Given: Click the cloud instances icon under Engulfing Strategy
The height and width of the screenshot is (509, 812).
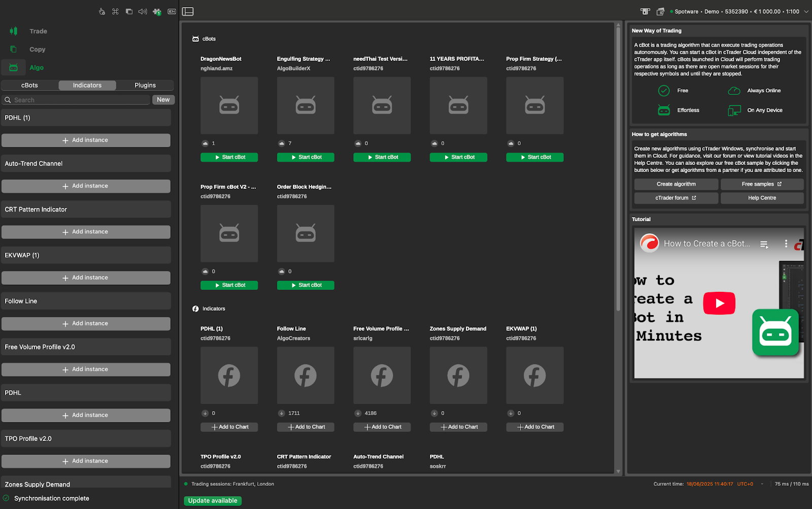Looking at the screenshot, I should (282, 144).
